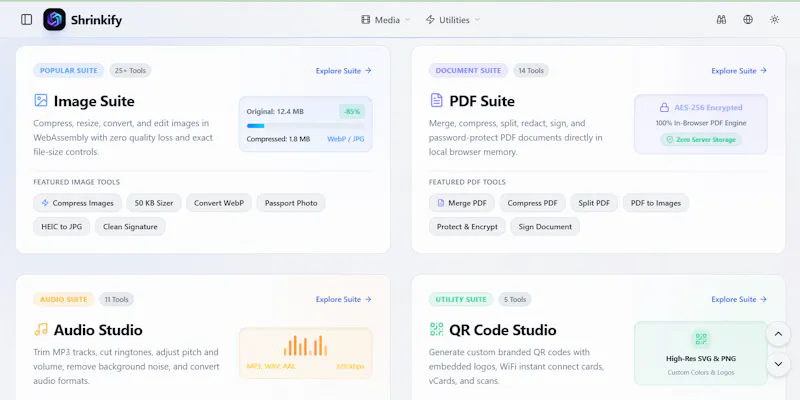Image resolution: width=800 pixels, height=400 pixels.
Task: Click the lightning bolt icon beside Utilities
Action: 430,20
